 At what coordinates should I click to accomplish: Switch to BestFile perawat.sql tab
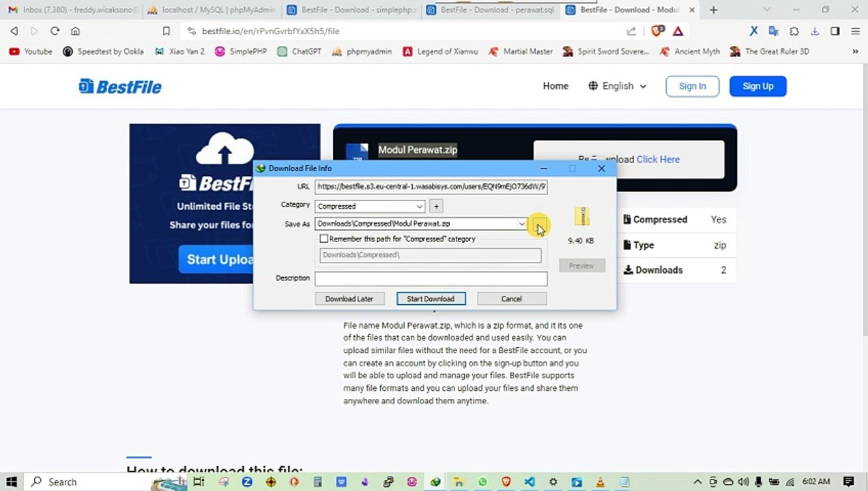(490, 10)
